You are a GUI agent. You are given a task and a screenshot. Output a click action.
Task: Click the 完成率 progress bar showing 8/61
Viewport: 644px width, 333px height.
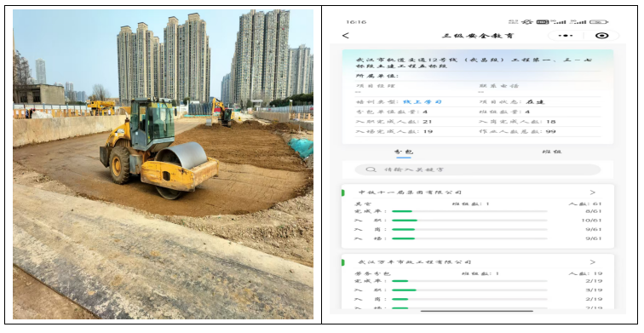point(469,211)
